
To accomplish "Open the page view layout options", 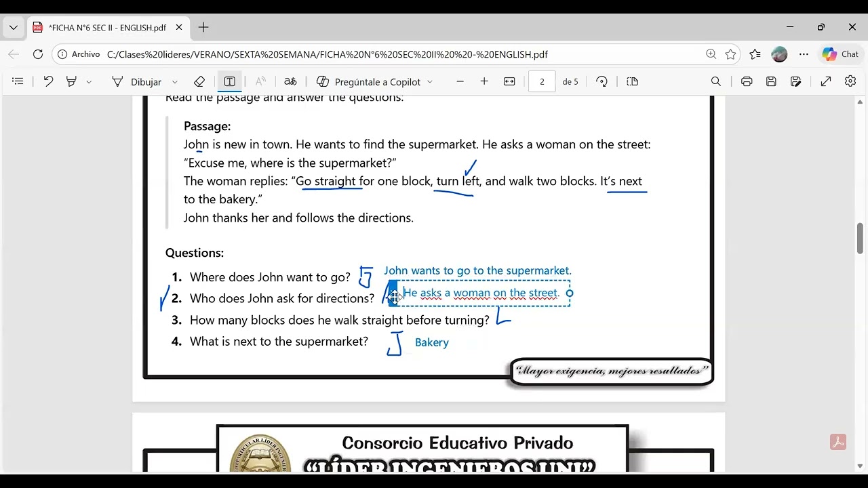I will point(633,81).
